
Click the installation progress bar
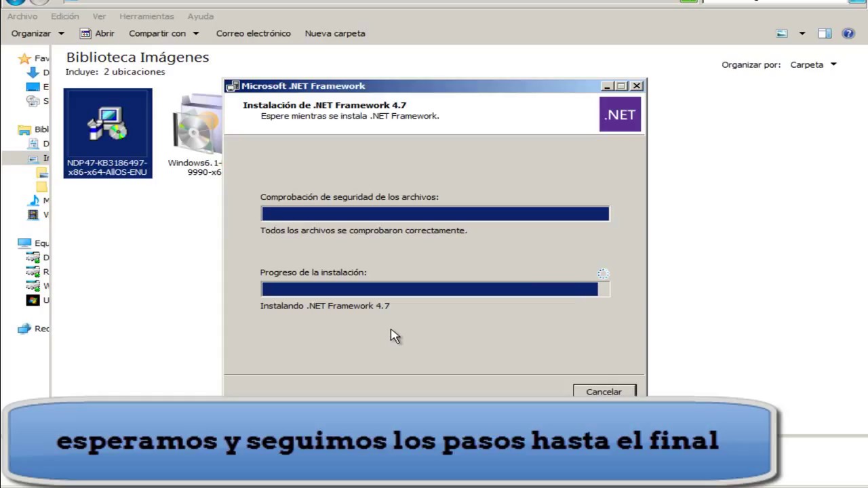click(435, 289)
